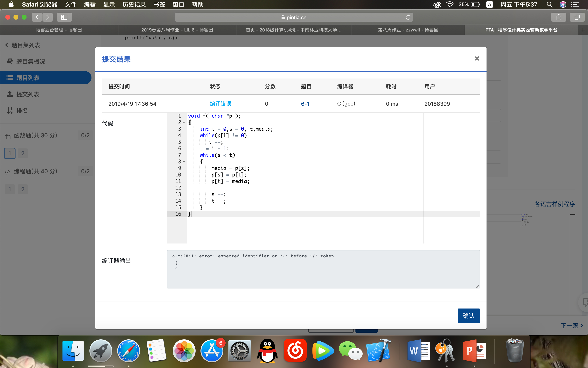Open the Apple menu

(11, 4)
